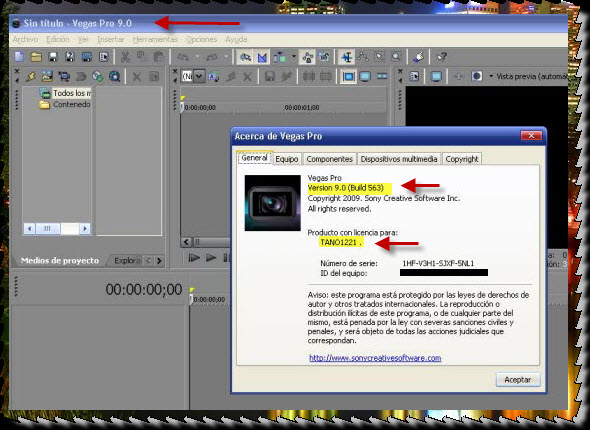
Task: Open a file with the folder icon
Action: pyautogui.click(x=36, y=57)
